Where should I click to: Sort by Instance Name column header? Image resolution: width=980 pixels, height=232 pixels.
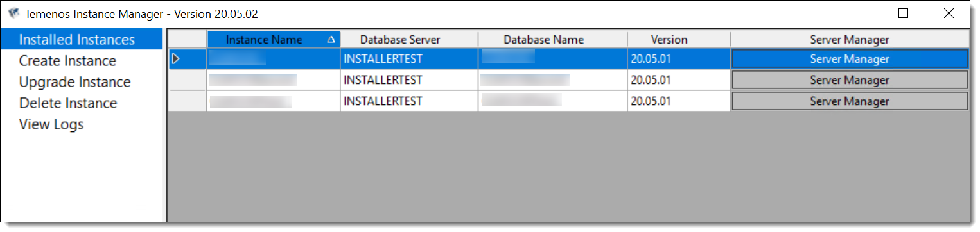pos(274,40)
